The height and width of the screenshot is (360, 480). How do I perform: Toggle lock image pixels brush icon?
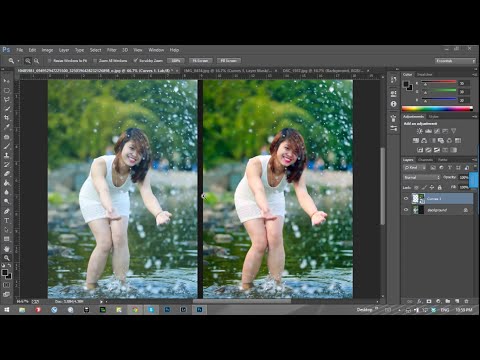point(424,187)
